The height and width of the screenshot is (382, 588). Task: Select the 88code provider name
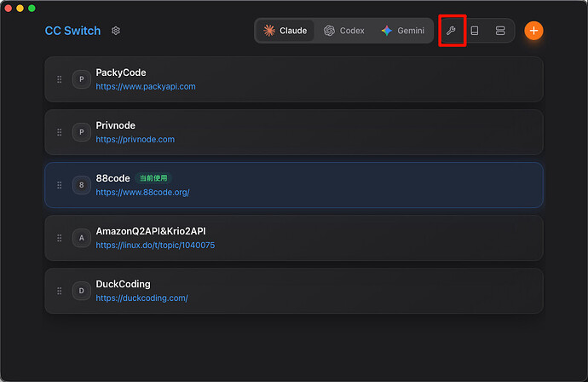(x=112, y=178)
